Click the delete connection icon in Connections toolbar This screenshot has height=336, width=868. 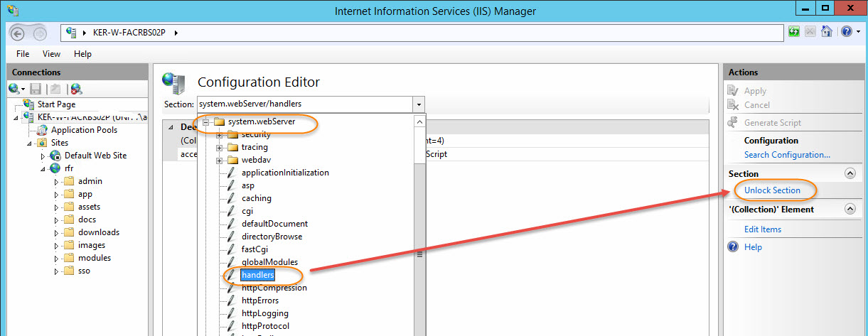coord(76,89)
